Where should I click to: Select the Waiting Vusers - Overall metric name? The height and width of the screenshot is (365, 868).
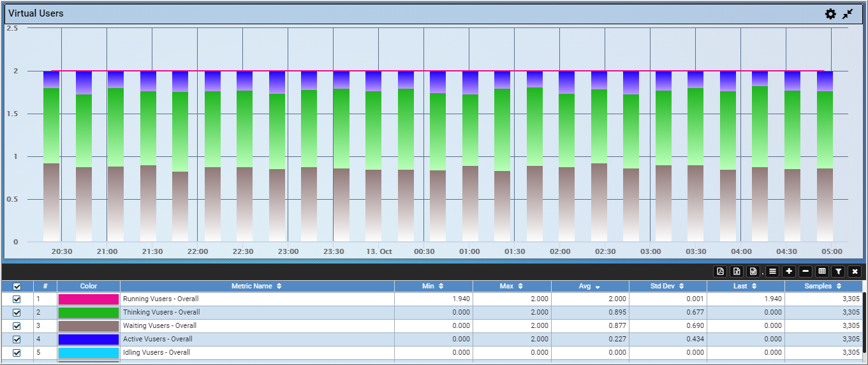coord(159,325)
